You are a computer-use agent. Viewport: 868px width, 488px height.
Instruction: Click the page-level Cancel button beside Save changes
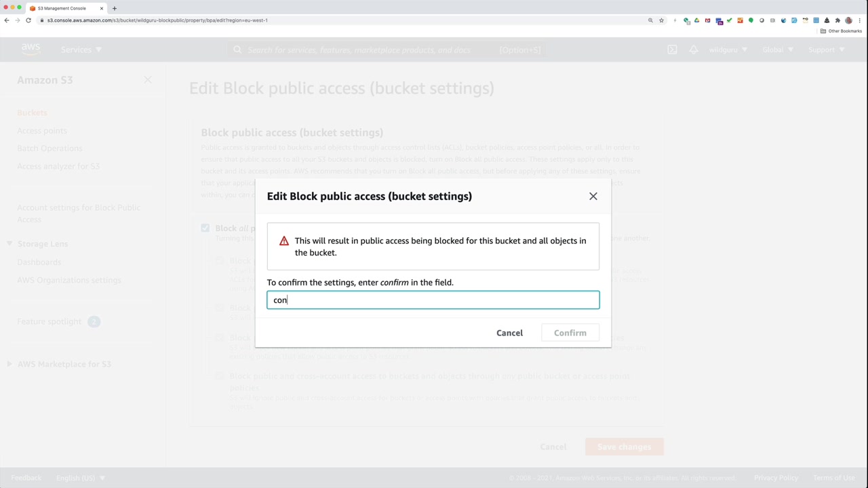(553, 447)
